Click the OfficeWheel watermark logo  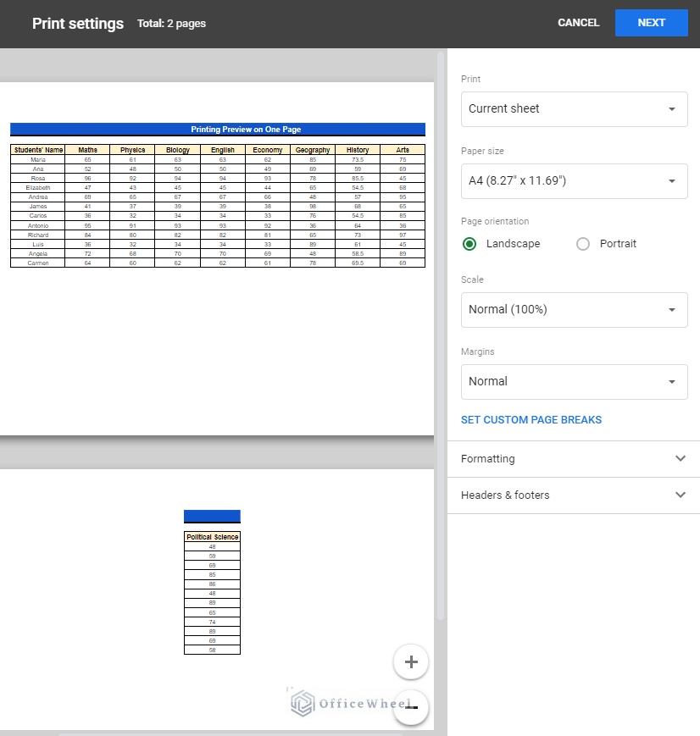(301, 702)
